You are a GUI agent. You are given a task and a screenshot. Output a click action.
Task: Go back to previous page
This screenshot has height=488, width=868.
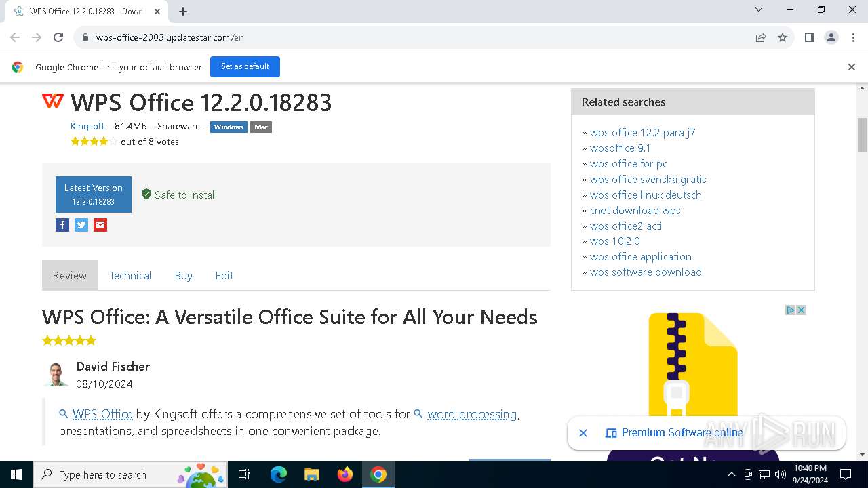[x=15, y=37]
